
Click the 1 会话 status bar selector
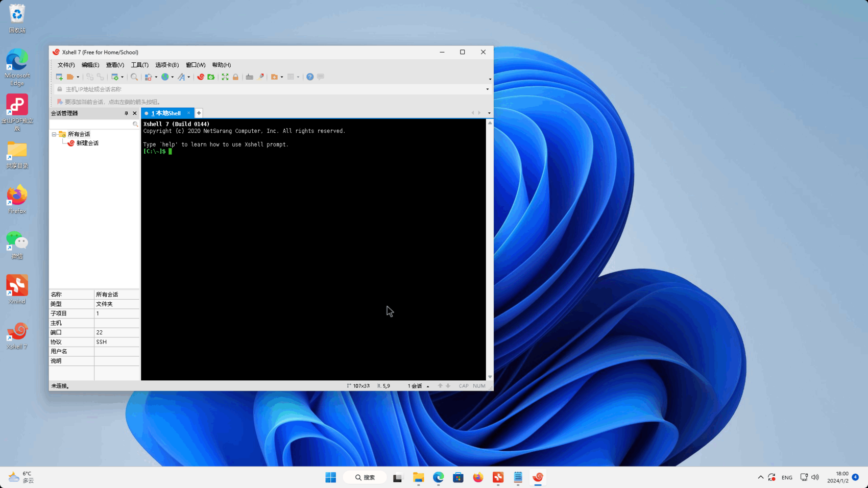coord(418,386)
